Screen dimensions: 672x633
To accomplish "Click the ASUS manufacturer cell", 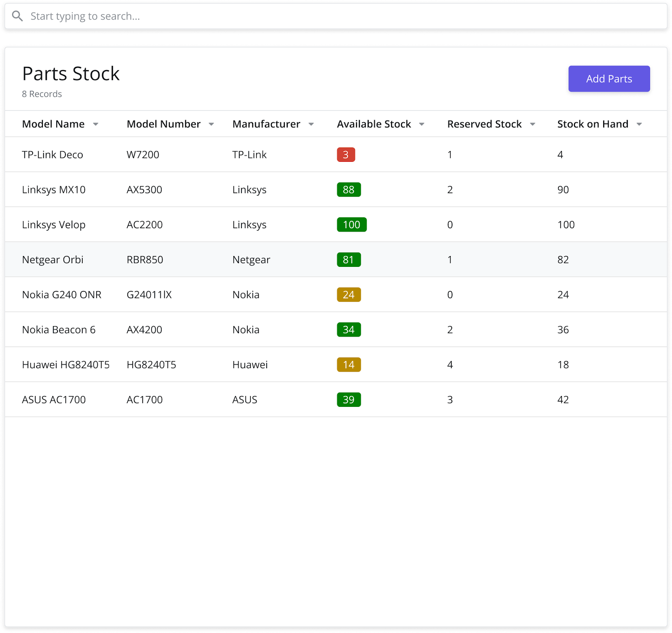I will pyautogui.click(x=245, y=400).
